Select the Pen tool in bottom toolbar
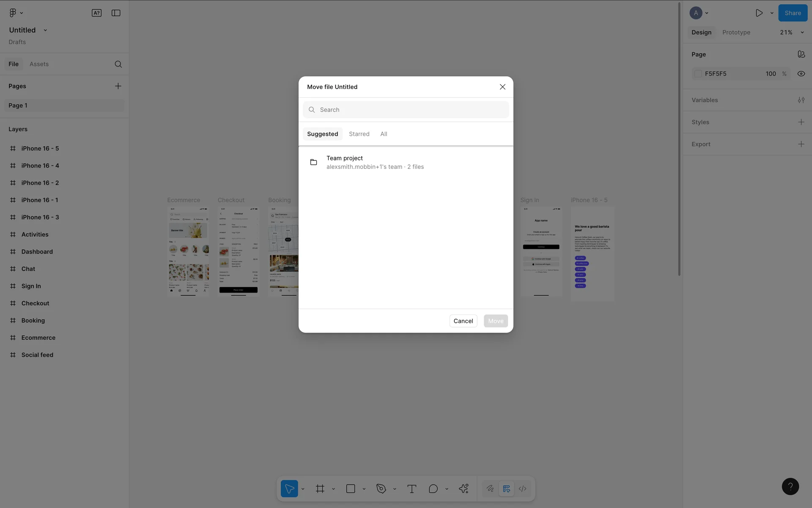812x508 pixels. coord(381,489)
